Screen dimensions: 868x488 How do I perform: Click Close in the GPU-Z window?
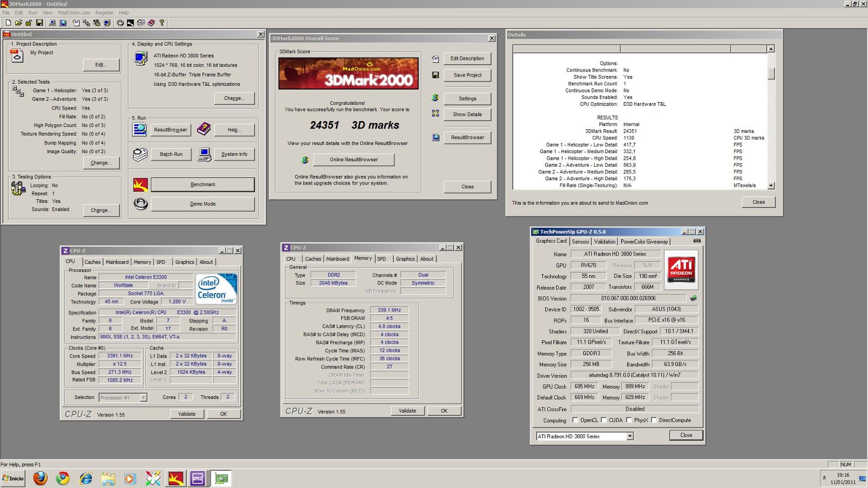point(686,435)
